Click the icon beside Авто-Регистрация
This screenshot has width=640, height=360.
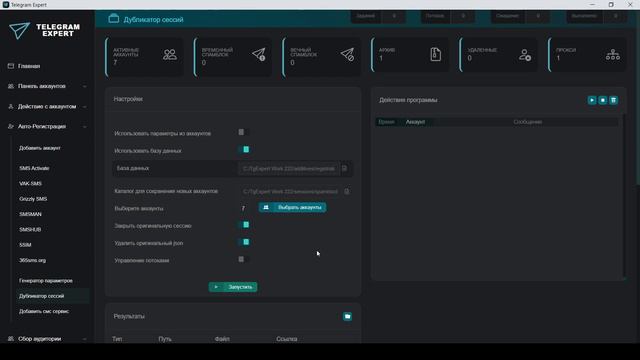point(11,127)
